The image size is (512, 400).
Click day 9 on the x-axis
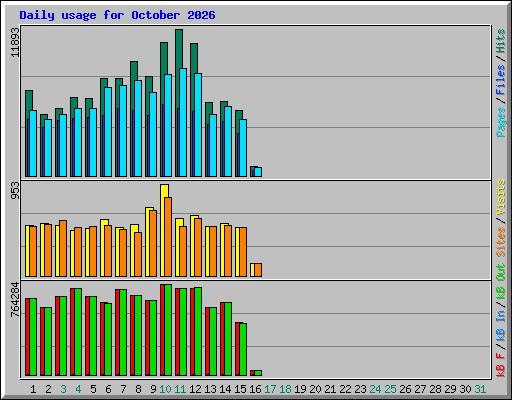point(153,389)
